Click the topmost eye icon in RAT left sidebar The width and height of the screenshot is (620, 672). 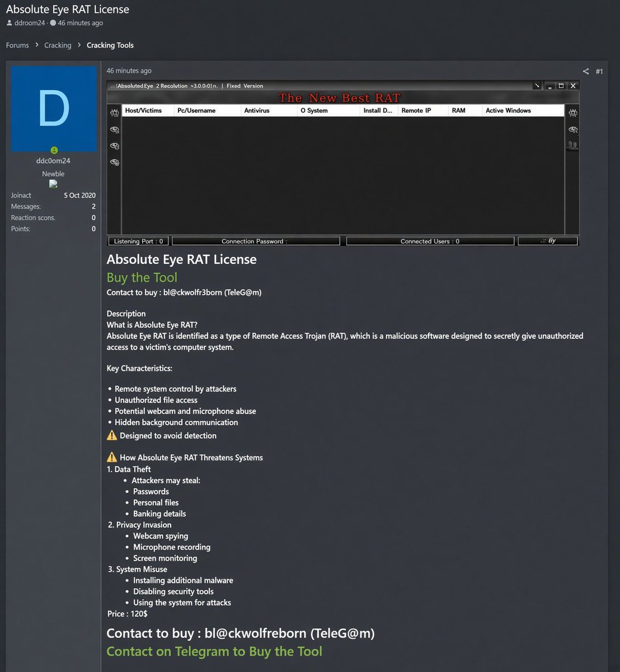click(x=115, y=130)
